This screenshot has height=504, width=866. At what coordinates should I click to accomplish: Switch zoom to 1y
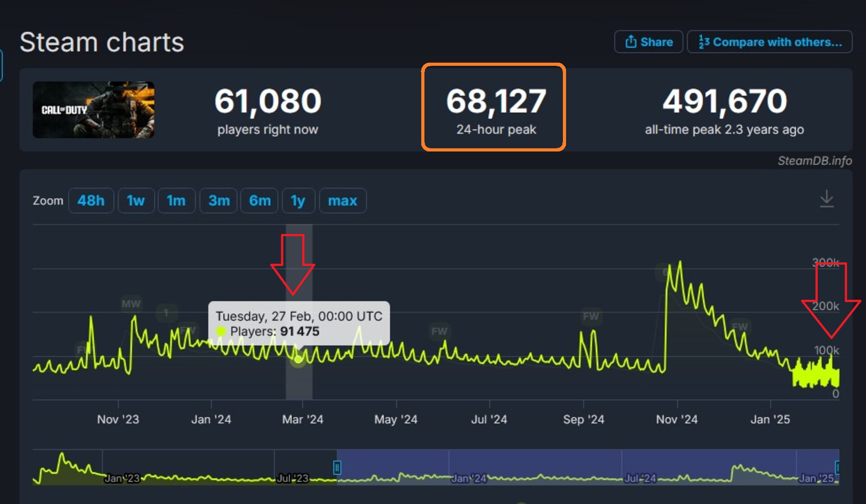pos(298,201)
